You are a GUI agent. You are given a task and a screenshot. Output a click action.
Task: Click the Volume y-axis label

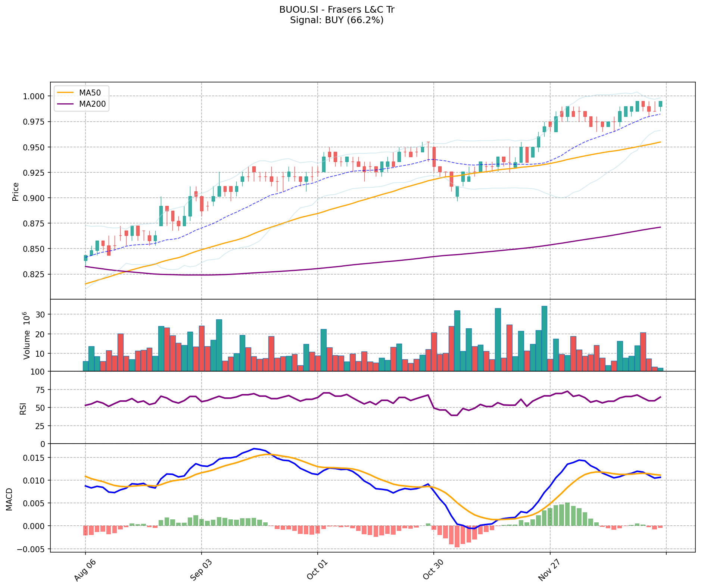[27, 335]
